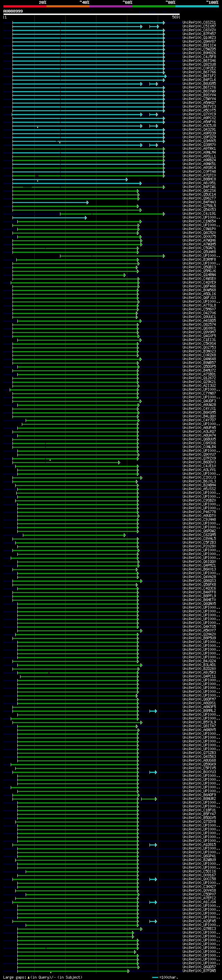This screenshot has width=222, height=980.
Task: Select the UniRef100_Q7REC3 label
Action: (x=199, y=929)
